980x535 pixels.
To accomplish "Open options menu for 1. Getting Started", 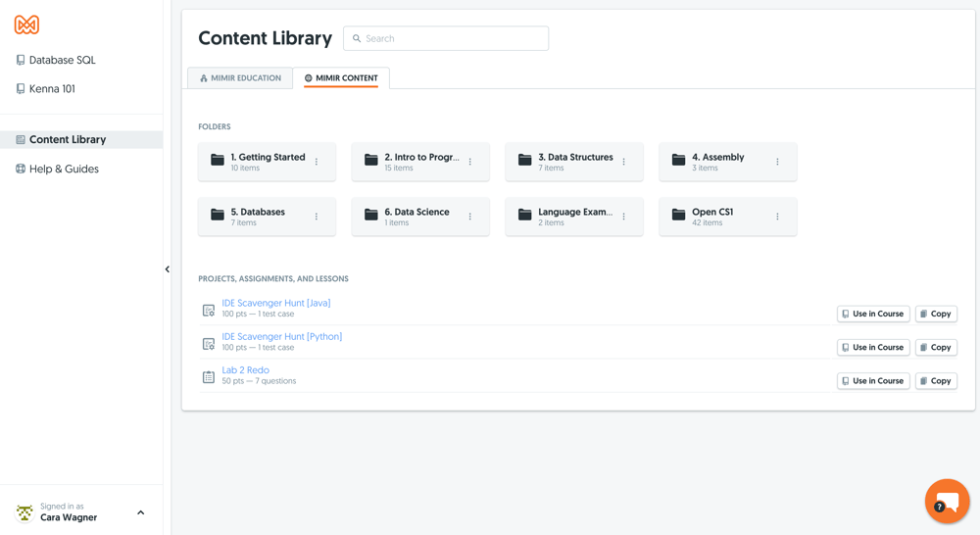I will [317, 162].
